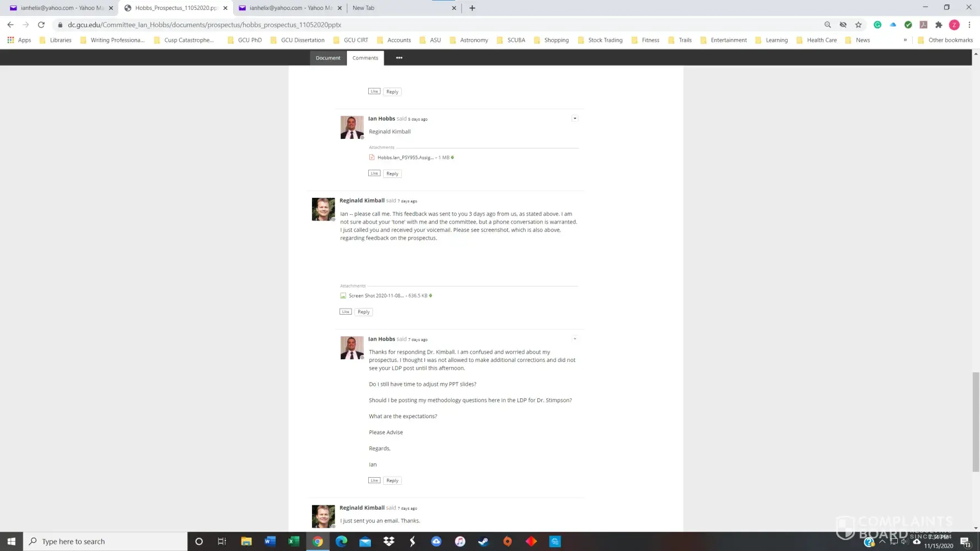The height and width of the screenshot is (551, 980).
Task: Open Reginald Kimball's name on 'please call me' comment
Action: (x=362, y=201)
